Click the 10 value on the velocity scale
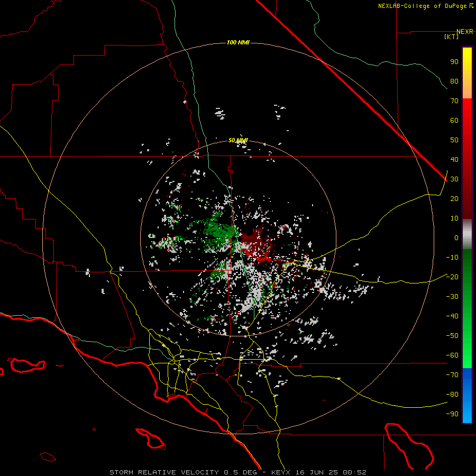 pyautogui.click(x=454, y=218)
